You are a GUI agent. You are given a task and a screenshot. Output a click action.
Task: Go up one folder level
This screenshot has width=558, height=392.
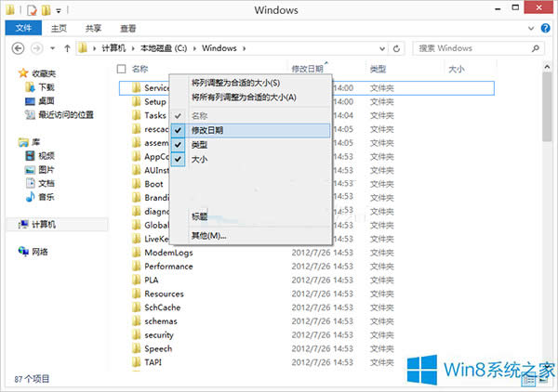point(66,47)
